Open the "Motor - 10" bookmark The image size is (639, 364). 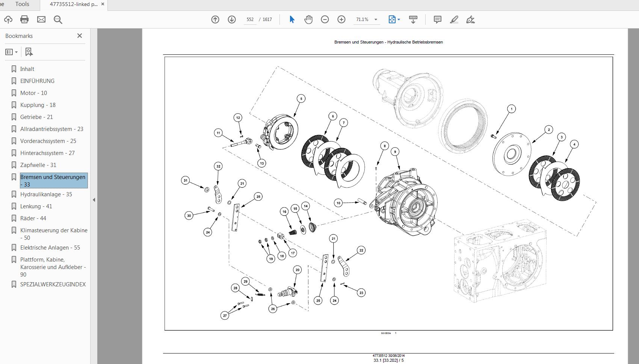click(33, 93)
